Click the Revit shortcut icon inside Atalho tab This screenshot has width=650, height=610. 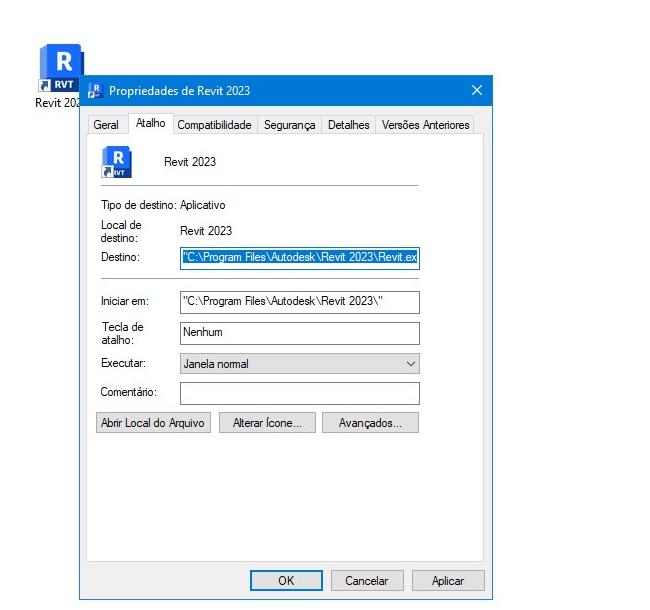pyautogui.click(x=116, y=162)
